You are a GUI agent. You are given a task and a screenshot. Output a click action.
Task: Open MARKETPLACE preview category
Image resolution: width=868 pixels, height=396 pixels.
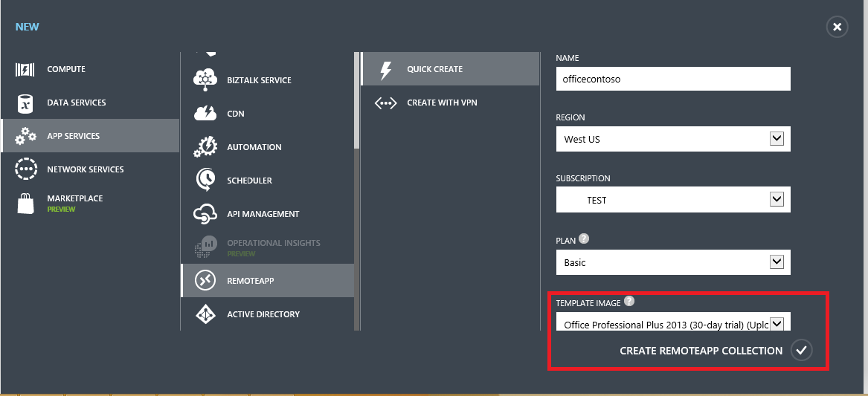point(90,203)
